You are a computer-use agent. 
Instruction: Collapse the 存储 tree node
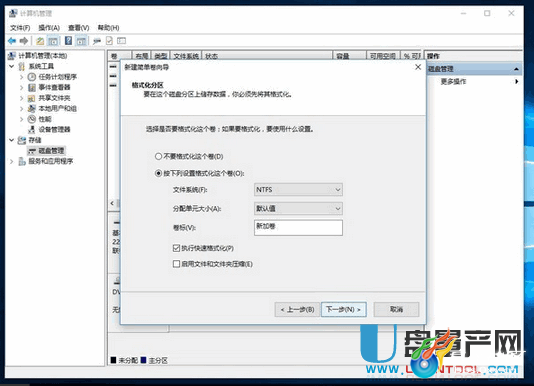click(12, 140)
